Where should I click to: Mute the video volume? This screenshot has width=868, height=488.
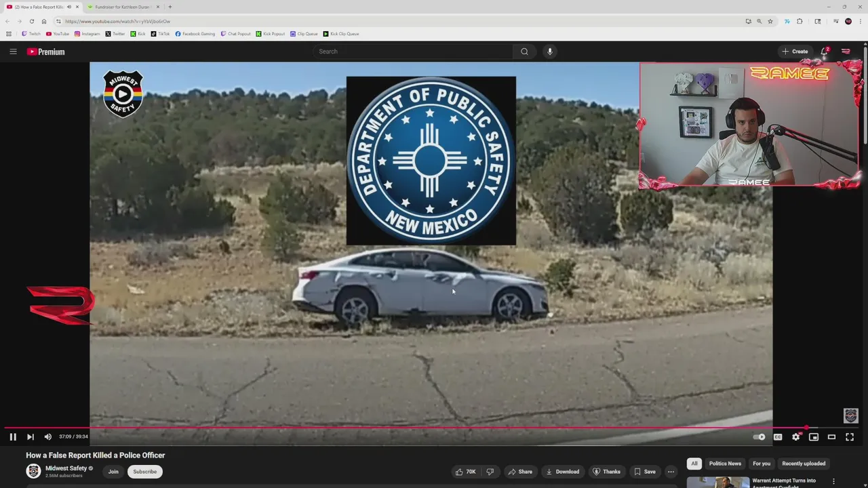(x=47, y=437)
